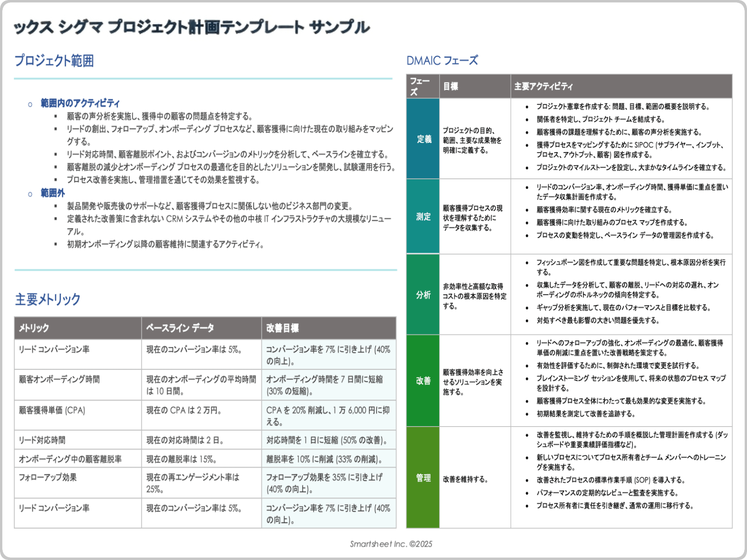Select bullet パフォーマンスの定期的なレビューと監査を実施する。

[607, 493]
